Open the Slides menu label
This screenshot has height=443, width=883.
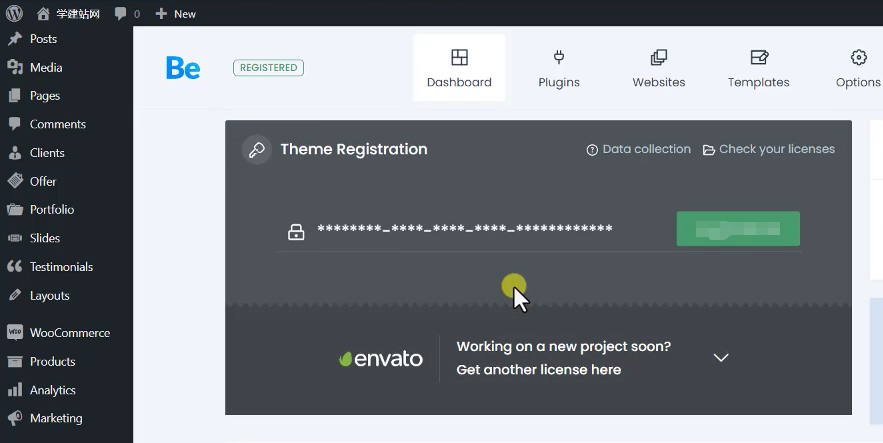click(45, 238)
